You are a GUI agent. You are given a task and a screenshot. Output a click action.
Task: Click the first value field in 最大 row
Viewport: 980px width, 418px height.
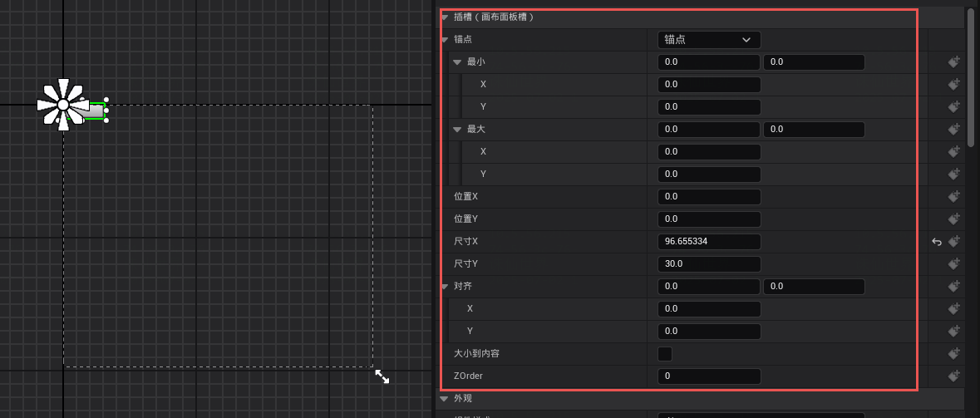[709, 130]
